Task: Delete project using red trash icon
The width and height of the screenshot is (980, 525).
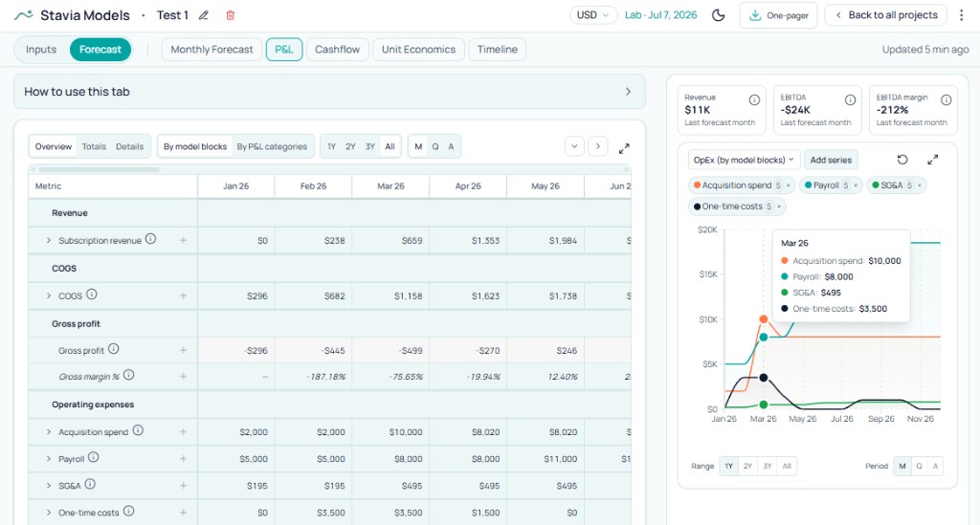Action: click(x=230, y=15)
